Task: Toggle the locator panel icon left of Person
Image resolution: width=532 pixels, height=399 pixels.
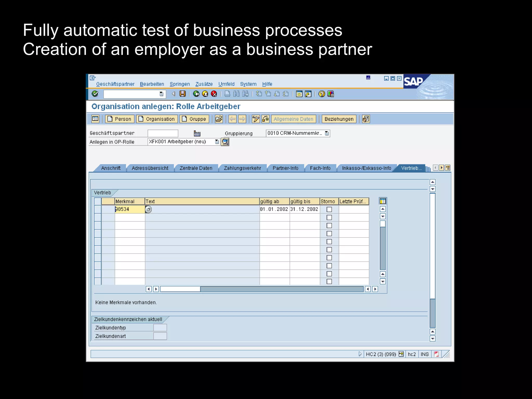Action: (x=95, y=119)
